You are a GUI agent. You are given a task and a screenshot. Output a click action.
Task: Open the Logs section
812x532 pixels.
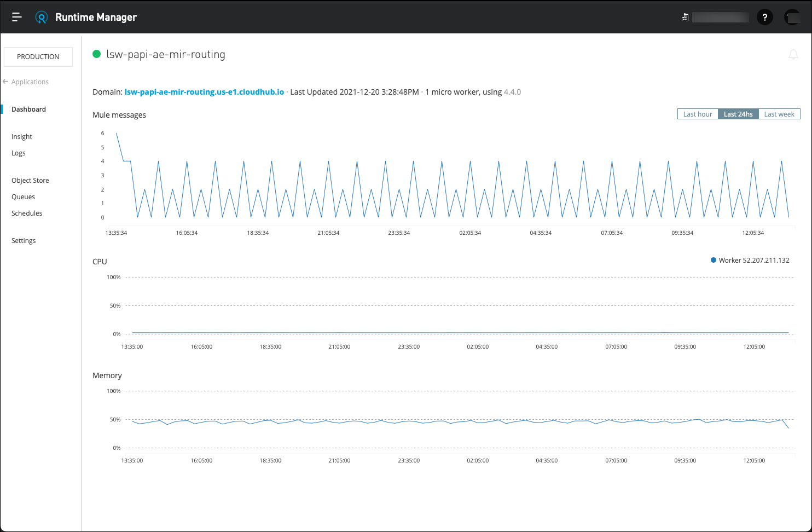click(19, 153)
